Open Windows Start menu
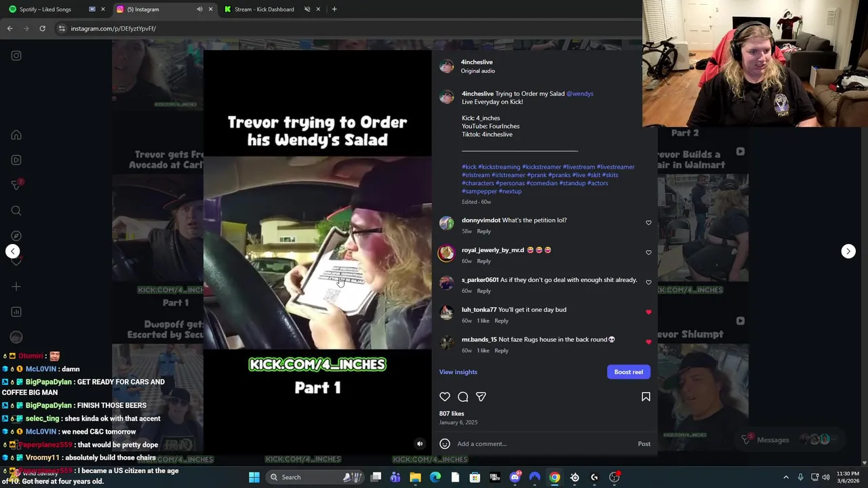868x488 pixels. 254,477
